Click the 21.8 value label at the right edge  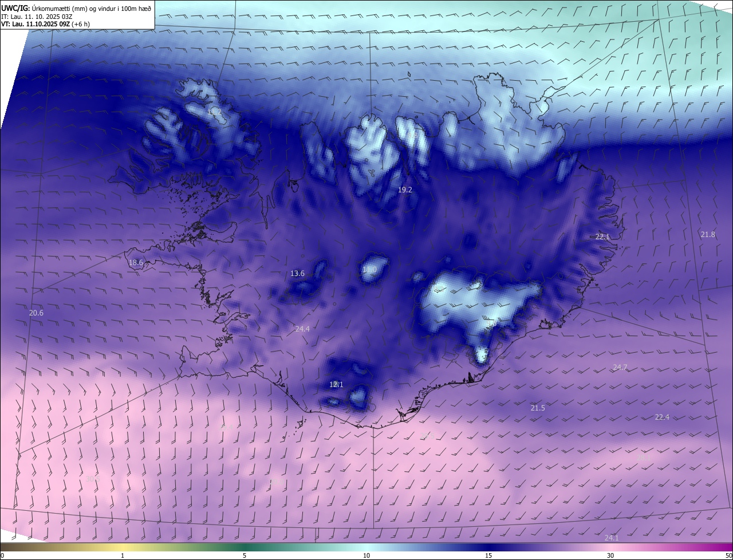708,234
